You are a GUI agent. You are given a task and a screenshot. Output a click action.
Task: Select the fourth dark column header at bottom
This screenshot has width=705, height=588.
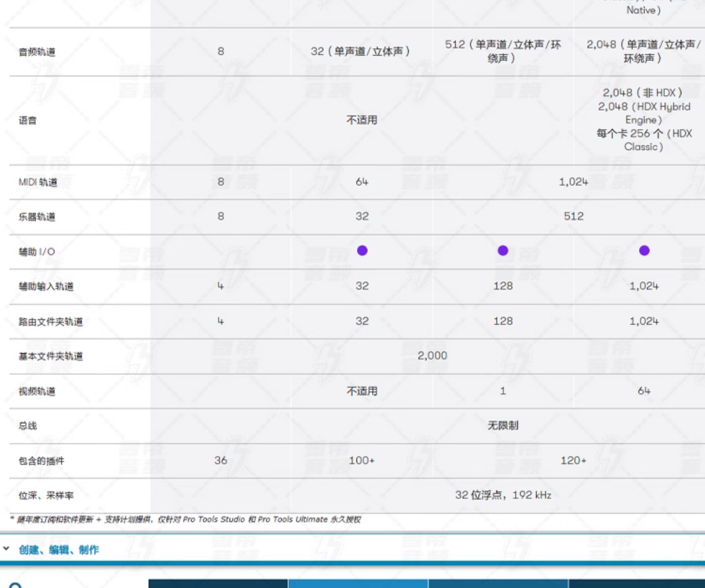click(636, 583)
